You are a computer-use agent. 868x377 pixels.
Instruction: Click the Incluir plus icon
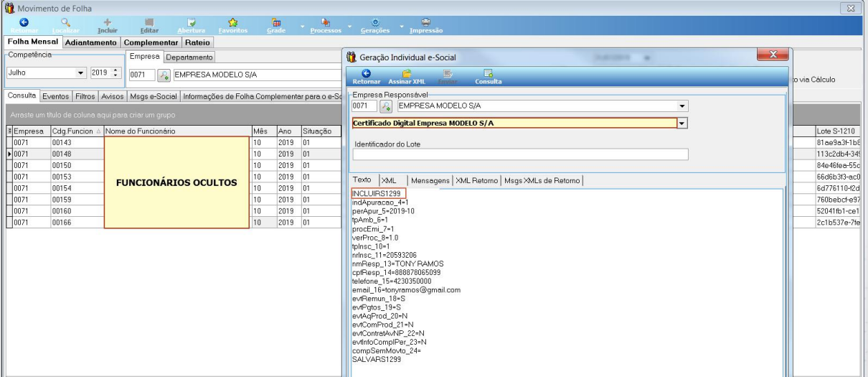coord(107,26)
